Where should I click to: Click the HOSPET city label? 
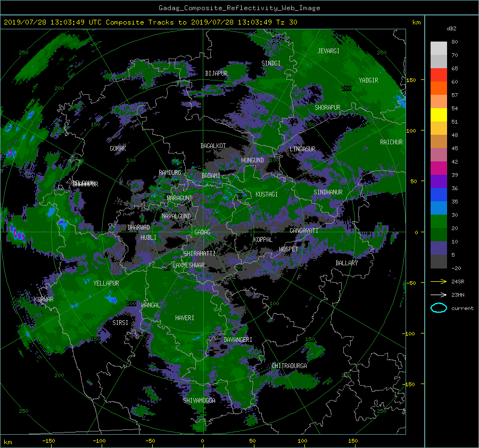click(x=288, y=249)
